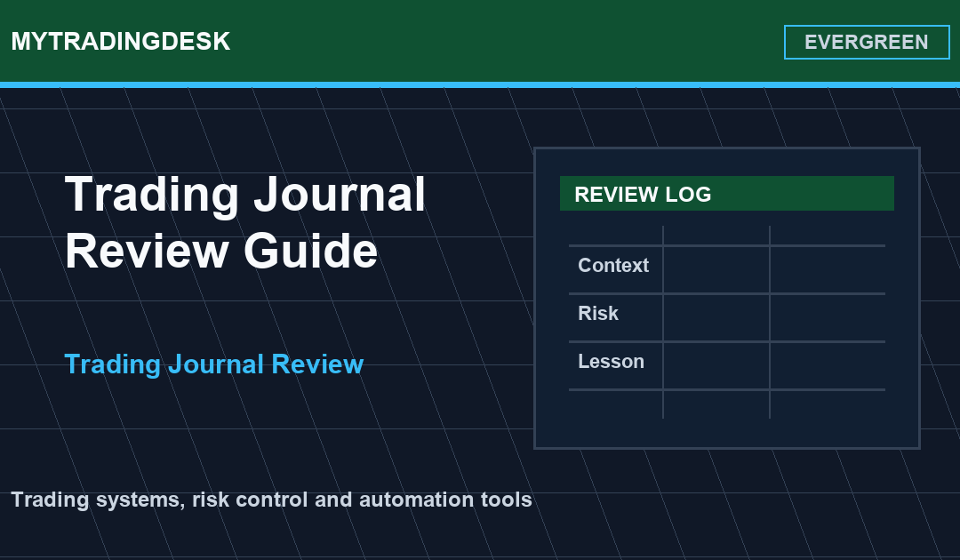960x560 pixels.
Task: Click the MYTRADINGDESK site logo text
Action: (x=121, y=42)
